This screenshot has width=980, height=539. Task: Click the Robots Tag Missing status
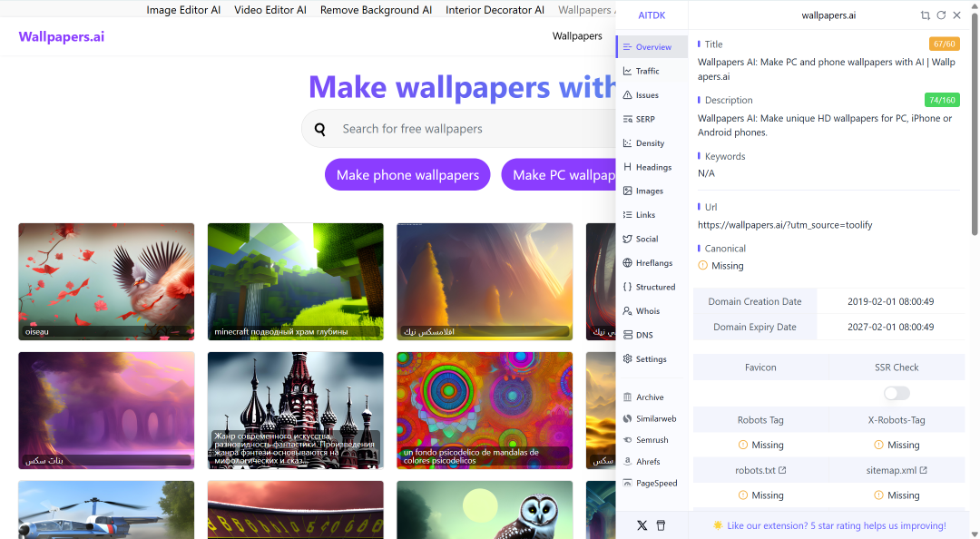760,446
